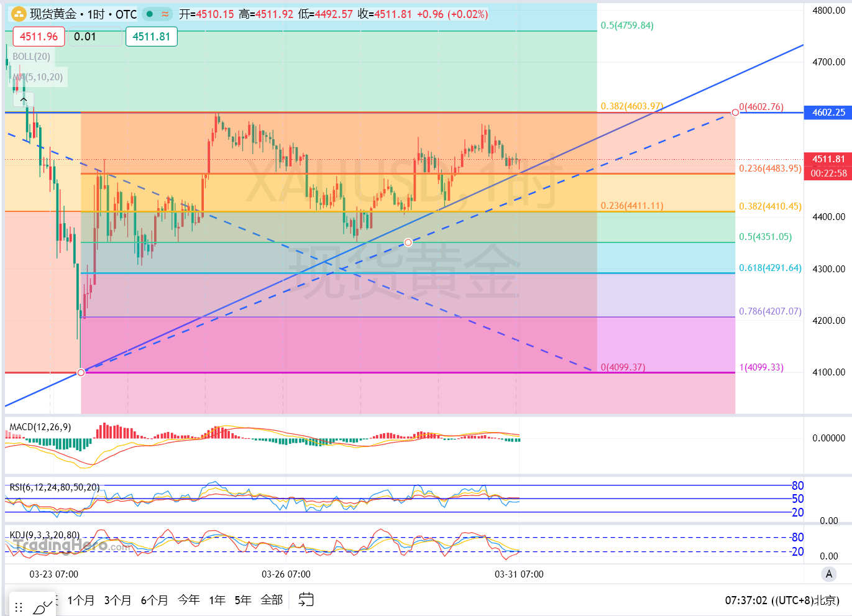Click the green buy price 4511.81 button
This screenshot has height=616, width=852.
pos(151,37)
